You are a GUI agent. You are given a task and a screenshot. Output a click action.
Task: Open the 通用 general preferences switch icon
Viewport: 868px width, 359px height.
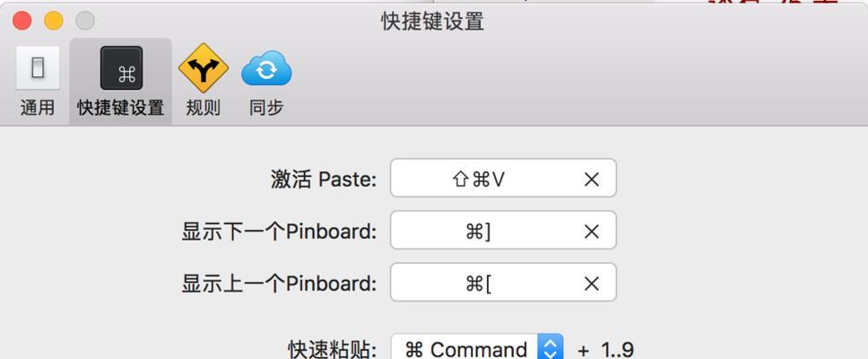(38, 68)
